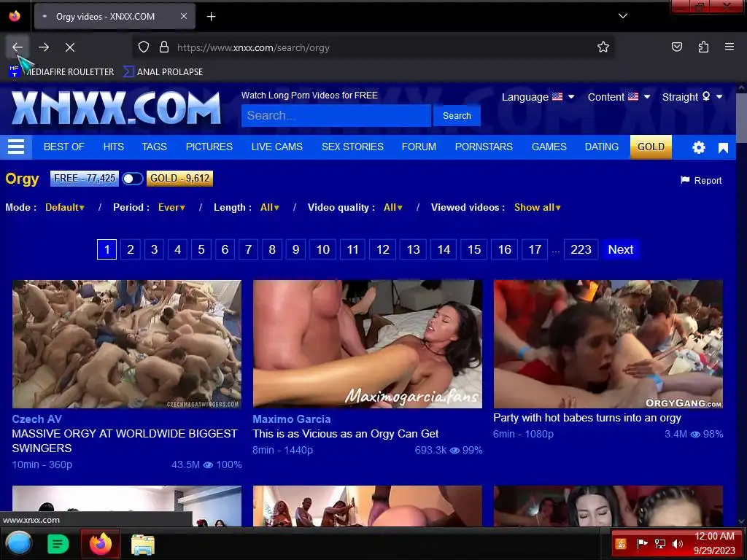
Task: Click the Search button
Action: click(x=457, y=116)
